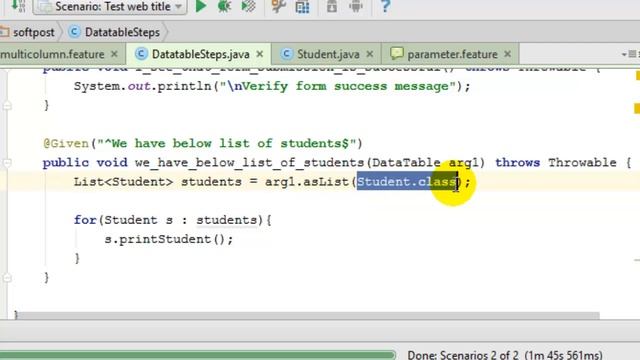Image resolution: width=640 pixels, height=360 pixels.
Task: Close the DatatableSteps.java tab
Action: coord(260,54)
